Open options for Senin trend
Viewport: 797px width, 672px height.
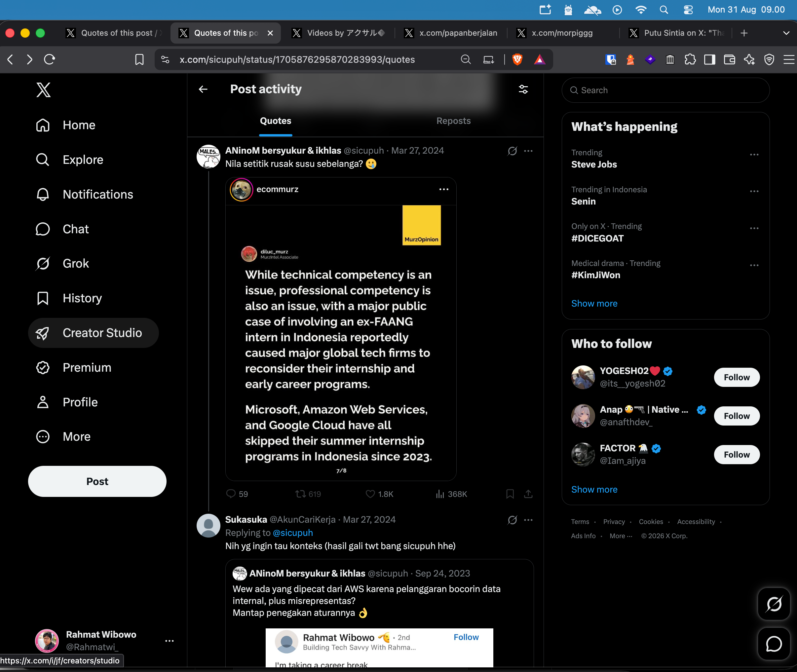click(754, 191)
